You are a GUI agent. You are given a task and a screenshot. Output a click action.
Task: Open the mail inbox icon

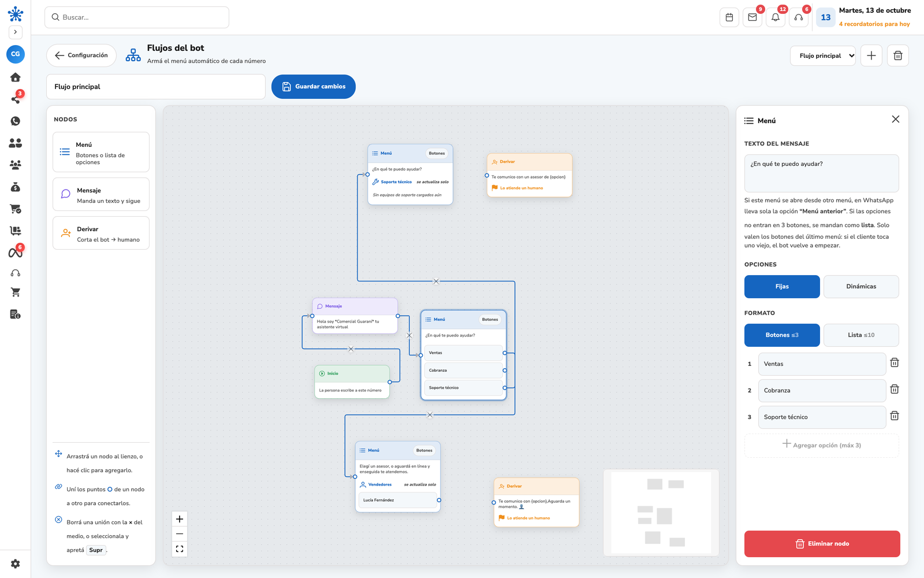[x=752, y=17]
